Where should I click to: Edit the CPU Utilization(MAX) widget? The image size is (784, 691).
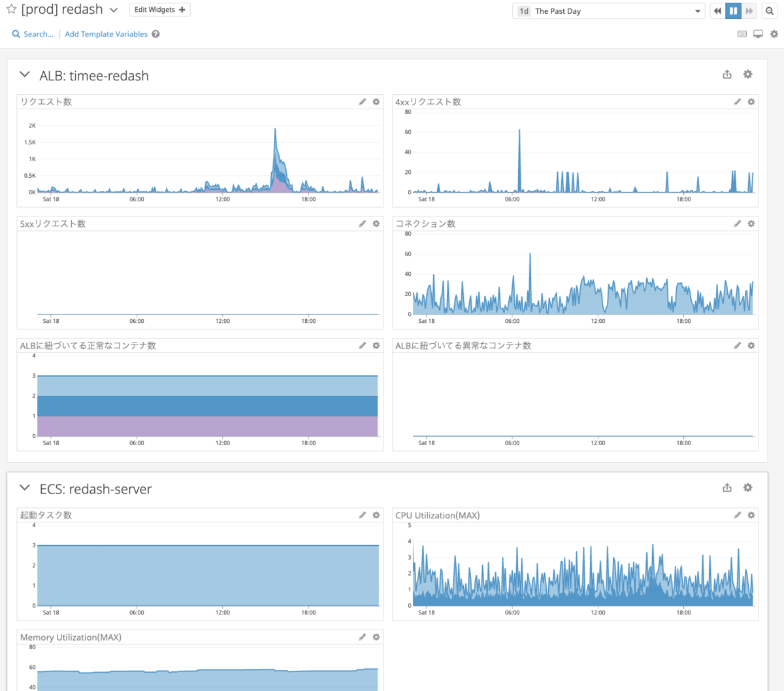pos(737,515)
